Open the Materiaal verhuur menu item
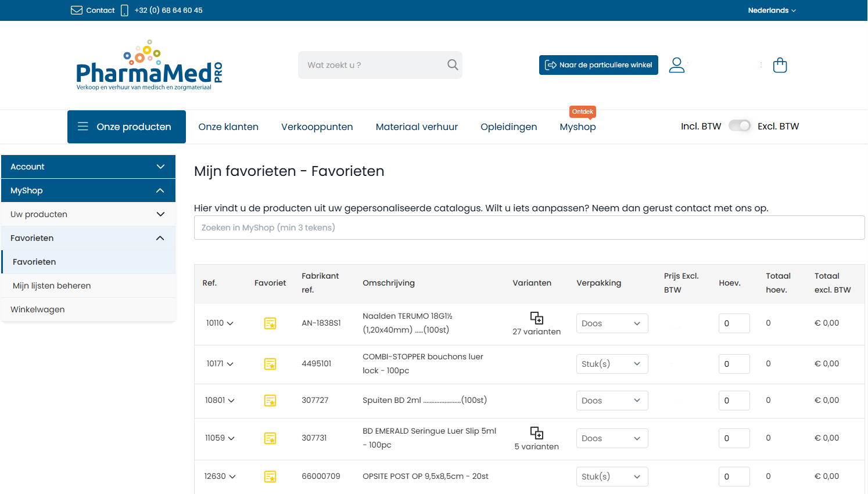The height and width of the screenshot is (494, 868). click(x=417, y=127)
